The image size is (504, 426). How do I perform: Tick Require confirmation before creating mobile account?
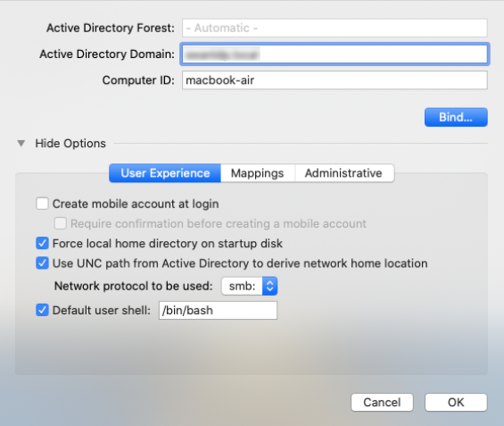[61, 223]
